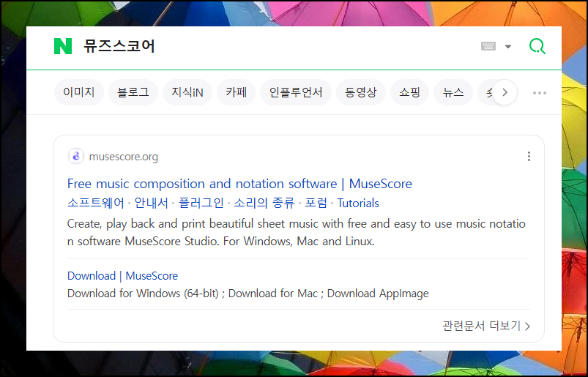Image resolution: width=588 pixels, height=377 pixels.
Task: Click the green Naver N logo
Action: coord(63,46)
